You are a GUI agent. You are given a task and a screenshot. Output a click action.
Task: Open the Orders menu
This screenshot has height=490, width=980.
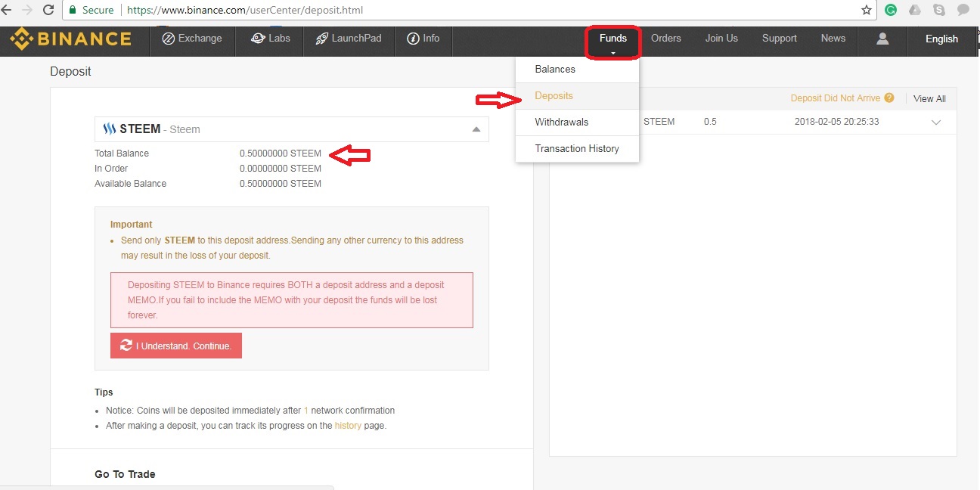[666, 39]
